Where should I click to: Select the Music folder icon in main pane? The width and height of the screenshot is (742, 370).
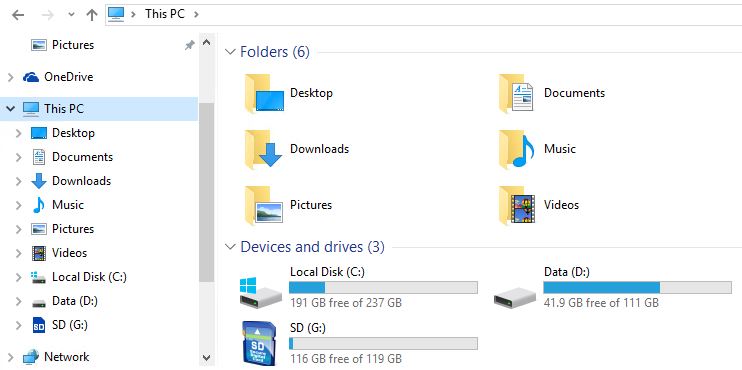[x=517, y=149]
